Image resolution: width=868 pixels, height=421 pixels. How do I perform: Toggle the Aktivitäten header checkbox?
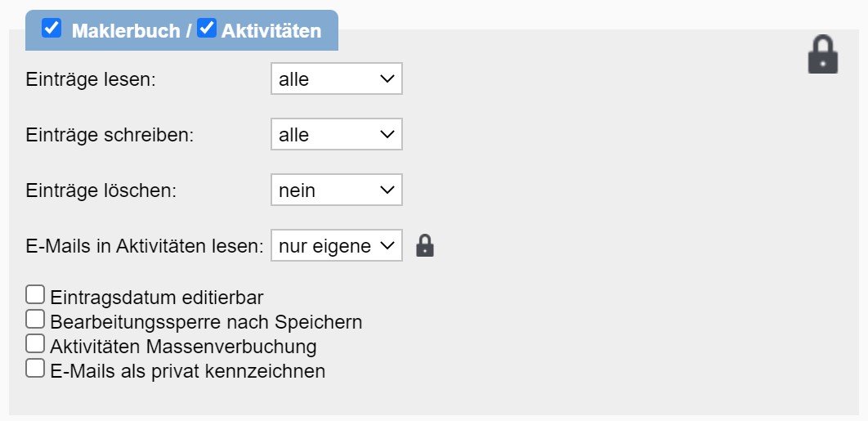[x=207, y=29]
